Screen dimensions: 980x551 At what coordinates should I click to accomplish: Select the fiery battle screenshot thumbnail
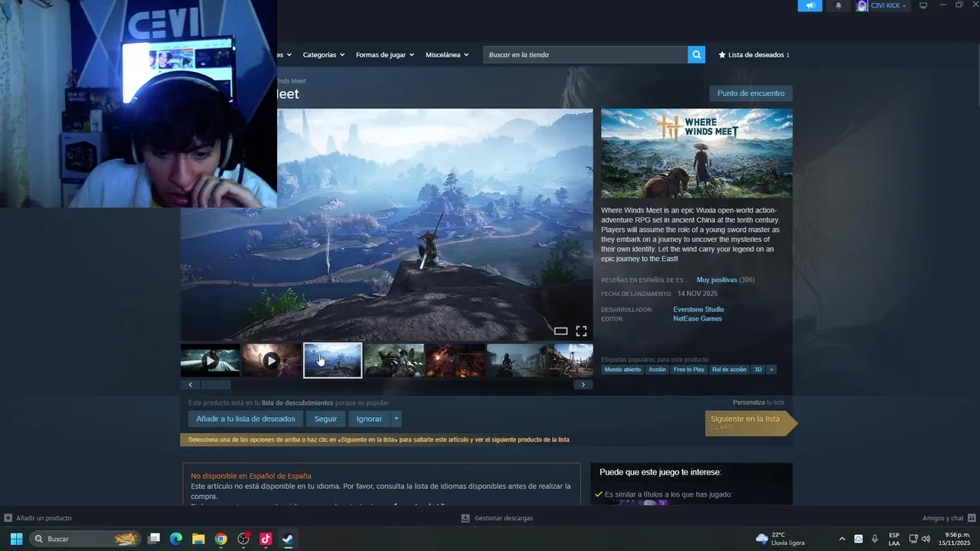pos(456,360)
